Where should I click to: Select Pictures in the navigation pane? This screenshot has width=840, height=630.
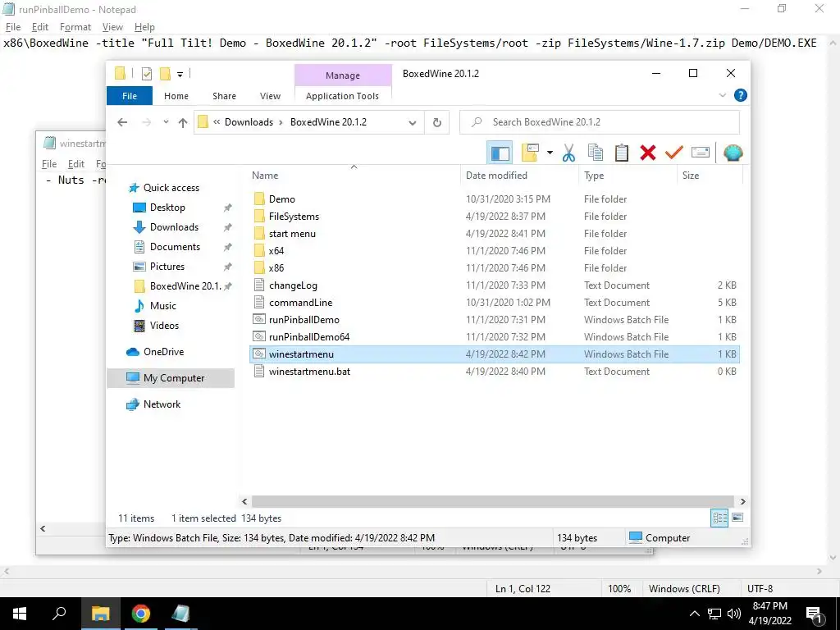coord(167,267)
